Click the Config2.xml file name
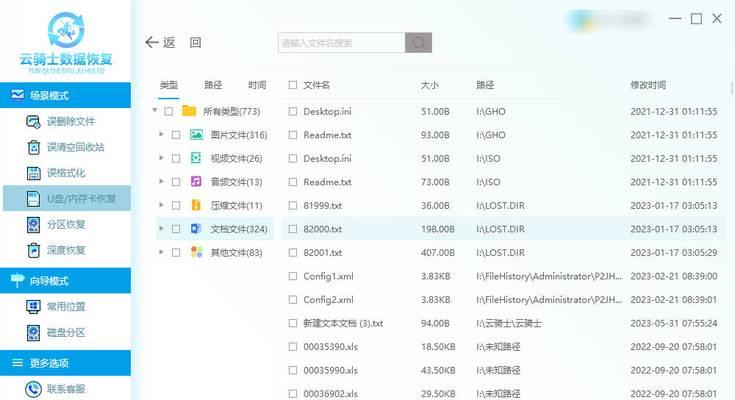Viewport: 735px width, 400px height. (329, 300)
